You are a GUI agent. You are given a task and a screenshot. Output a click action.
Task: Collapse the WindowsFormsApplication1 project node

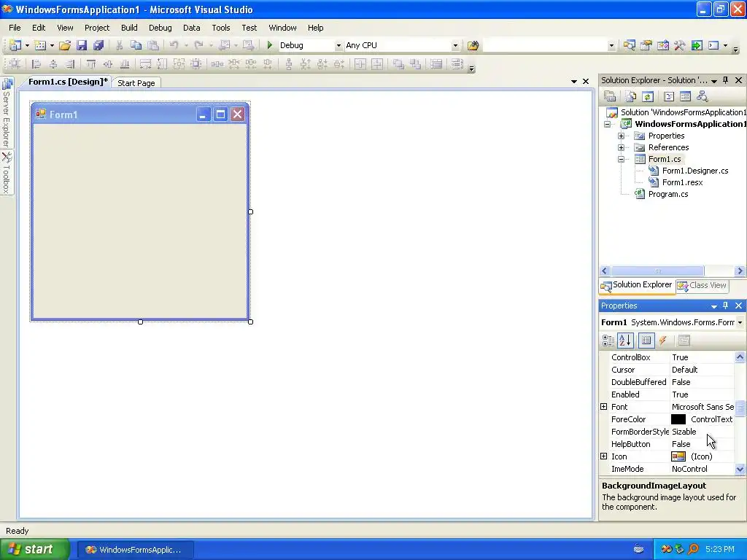click(x=607, y=124)
